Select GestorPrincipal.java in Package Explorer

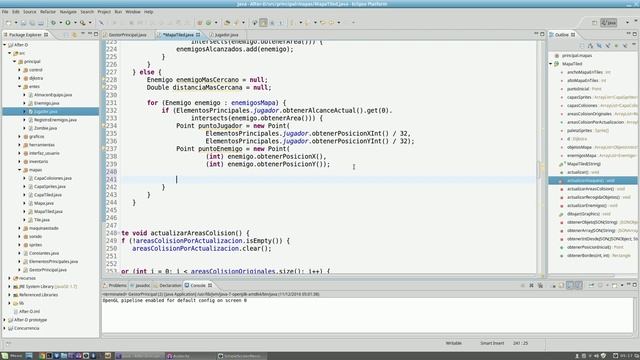point(48,270)
